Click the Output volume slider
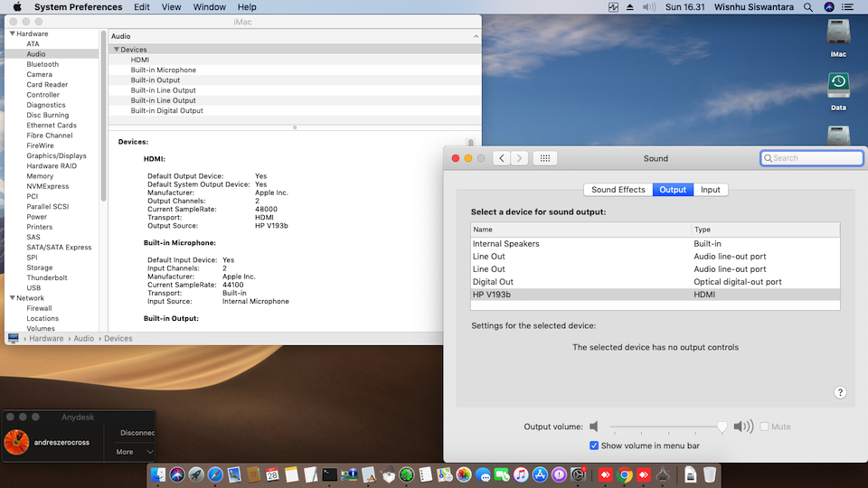The image size is (868, 488). point(666,427)
